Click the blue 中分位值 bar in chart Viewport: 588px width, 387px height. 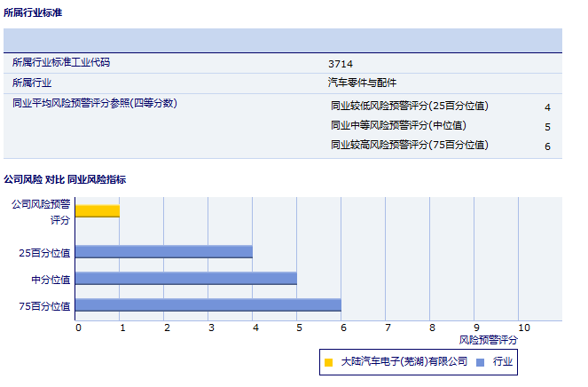(186, 279)
